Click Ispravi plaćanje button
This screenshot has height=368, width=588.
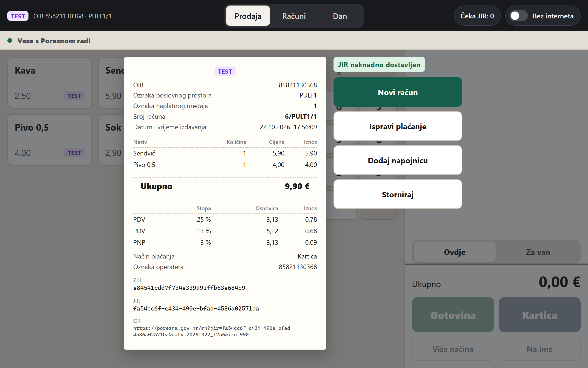[x=398, y=126]
